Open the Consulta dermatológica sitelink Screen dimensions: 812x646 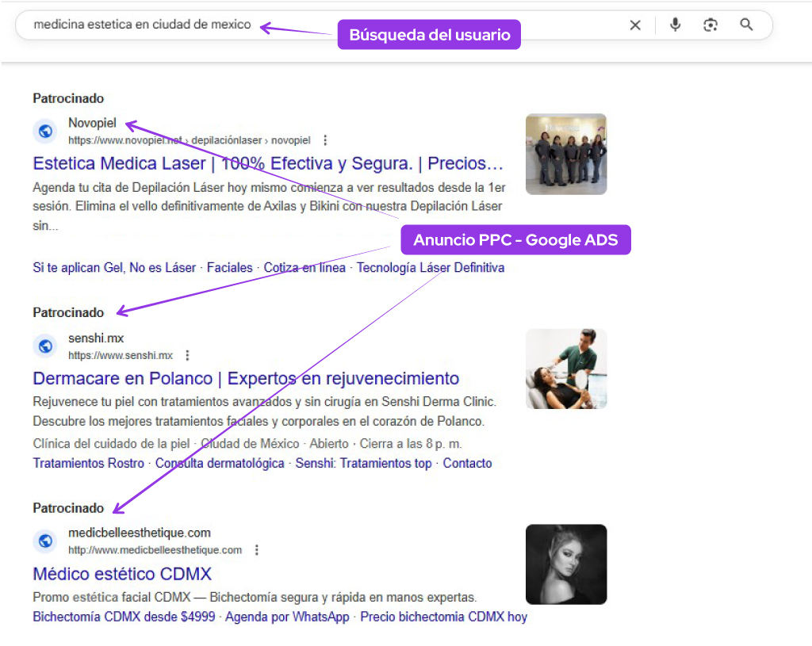click(220, 464)
